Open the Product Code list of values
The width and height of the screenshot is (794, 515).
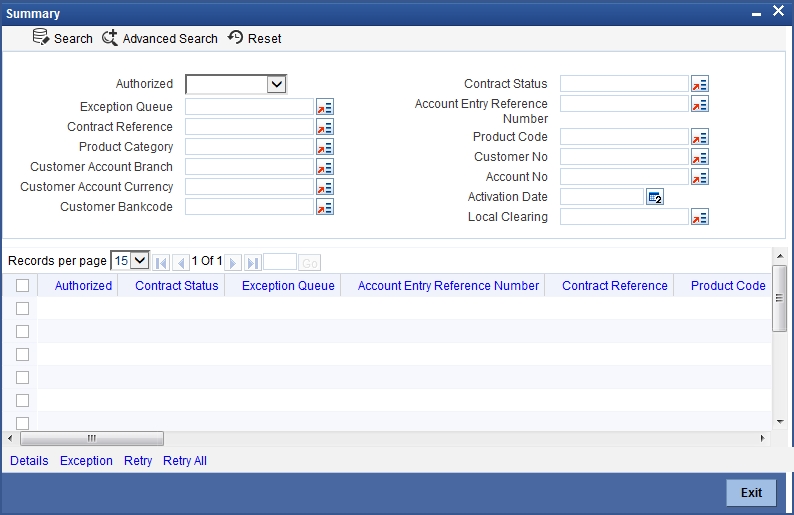(x=700, y=137)
